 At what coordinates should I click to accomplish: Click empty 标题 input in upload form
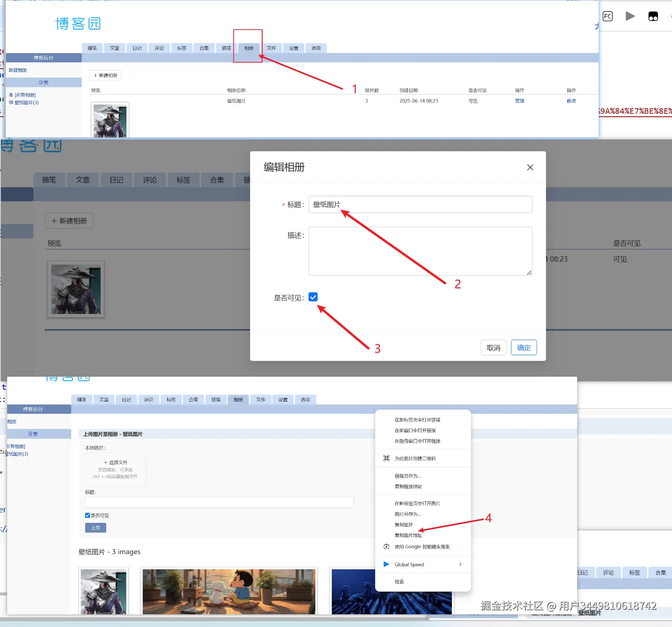click(219, 502)
